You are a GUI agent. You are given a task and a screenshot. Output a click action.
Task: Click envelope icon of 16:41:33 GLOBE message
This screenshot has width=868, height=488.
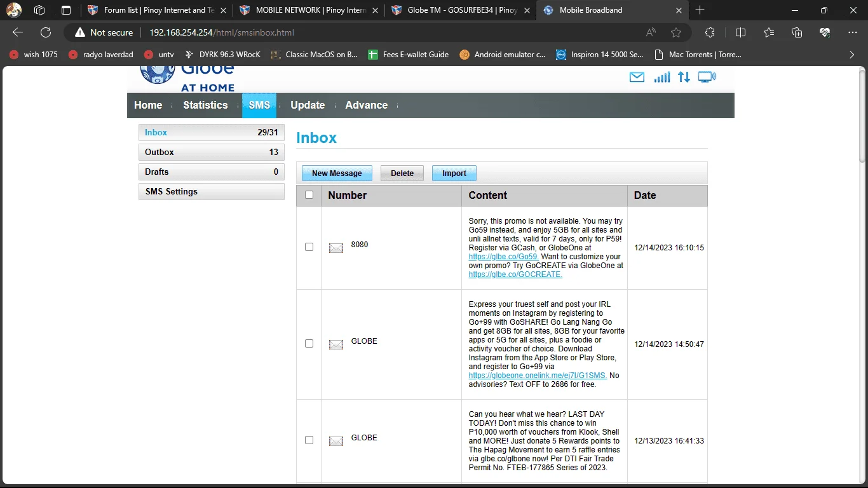point(336,441)
